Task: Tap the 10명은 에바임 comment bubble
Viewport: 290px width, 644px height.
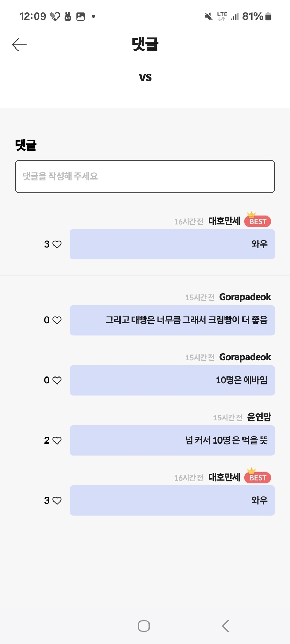Action: coord(172,380)
